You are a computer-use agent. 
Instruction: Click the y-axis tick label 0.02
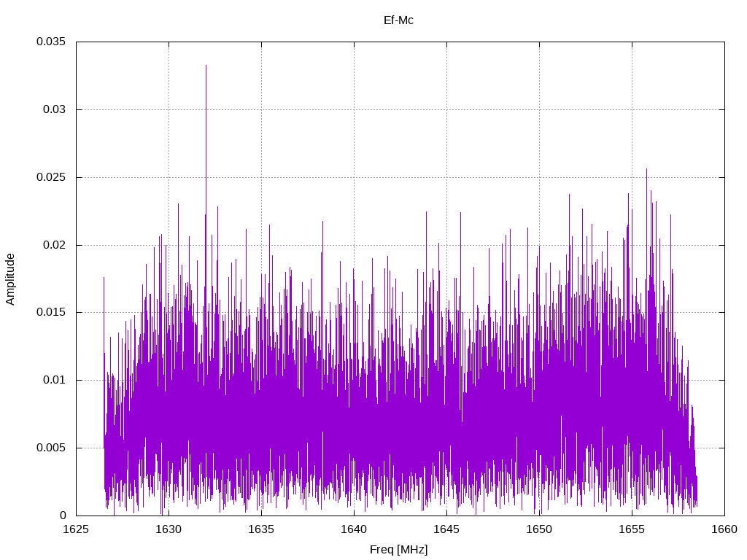coord(54,245)
